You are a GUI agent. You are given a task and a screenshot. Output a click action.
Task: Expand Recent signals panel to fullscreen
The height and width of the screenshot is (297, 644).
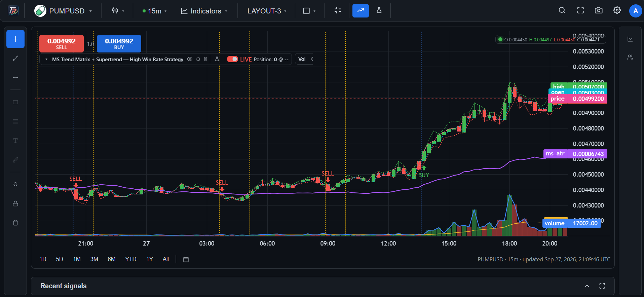[x=602, y=286]
